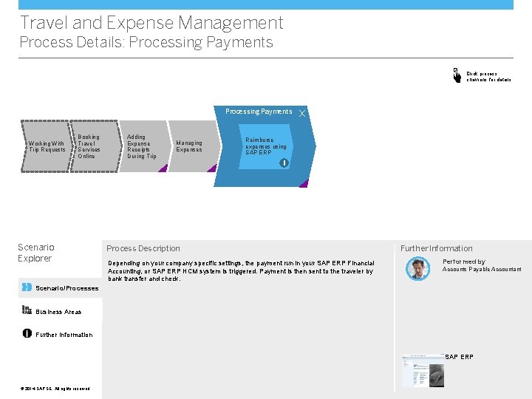Open the Managing Expenses chevron
This screenshot has width=532, height=399.
[194, 146]
